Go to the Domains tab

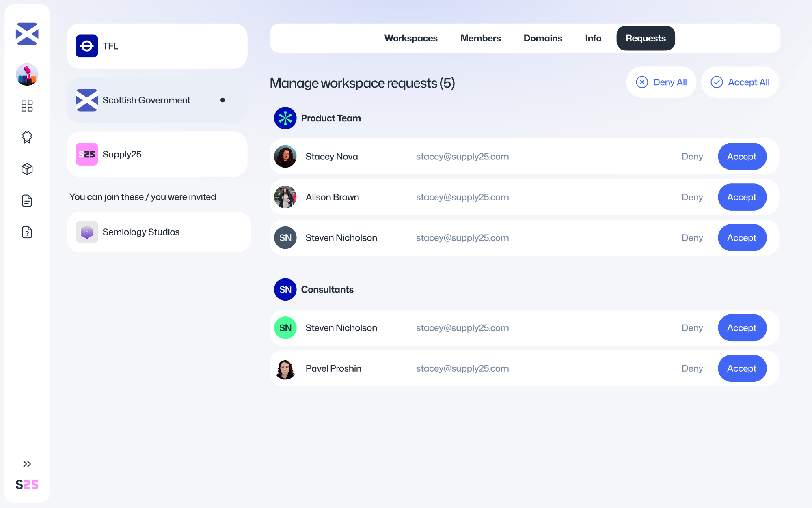pos(542,38)
